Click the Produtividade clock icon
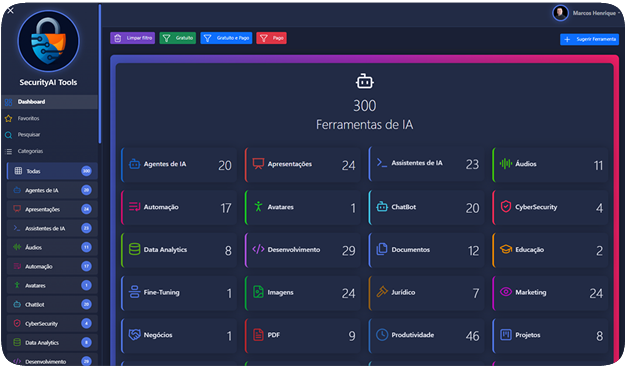628x369 pixels. click(382, 335)
